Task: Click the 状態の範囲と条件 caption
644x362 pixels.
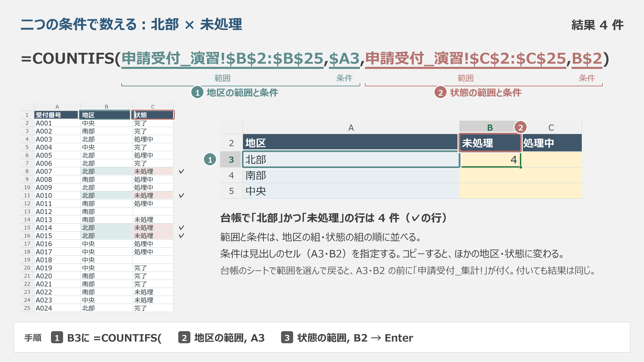Action: 485,93
